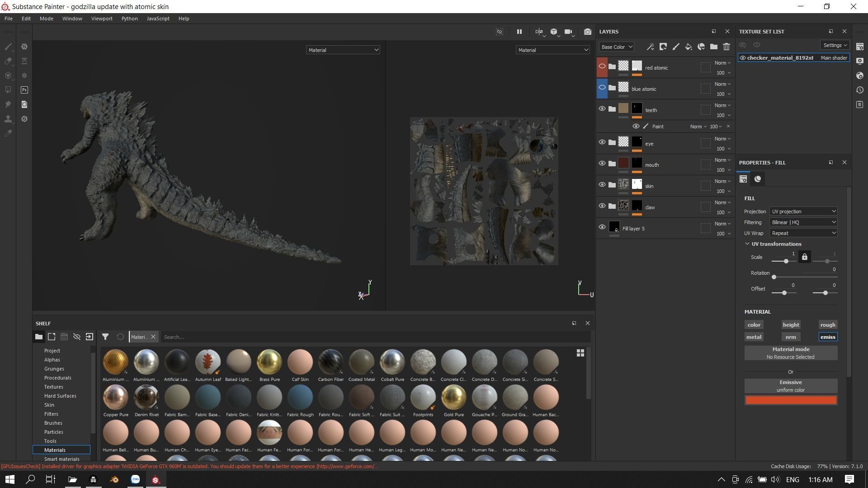This screenshot has width=868, height=488.
Task: Add a fill layer via bucket icon
Action: [688, 47]
